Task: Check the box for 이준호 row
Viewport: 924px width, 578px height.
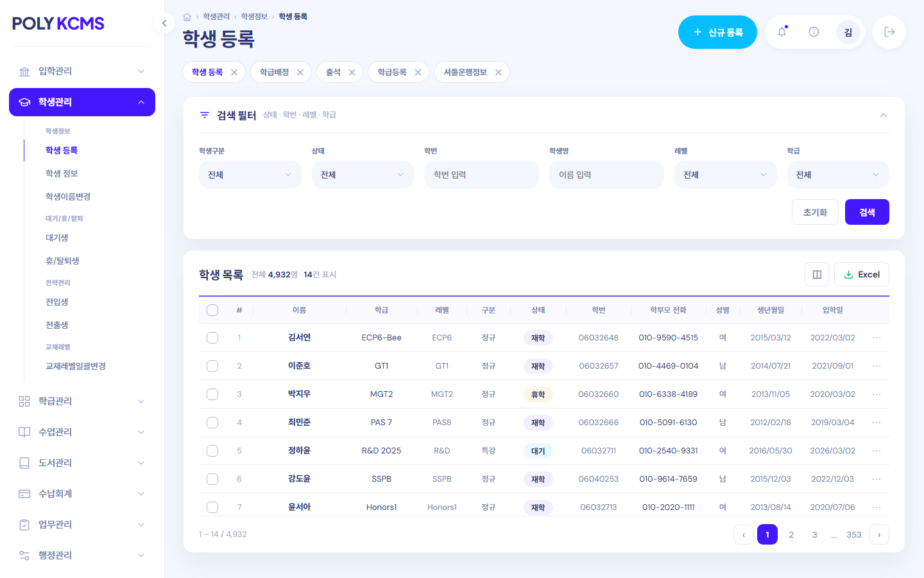Action: [x=212, y=366]
